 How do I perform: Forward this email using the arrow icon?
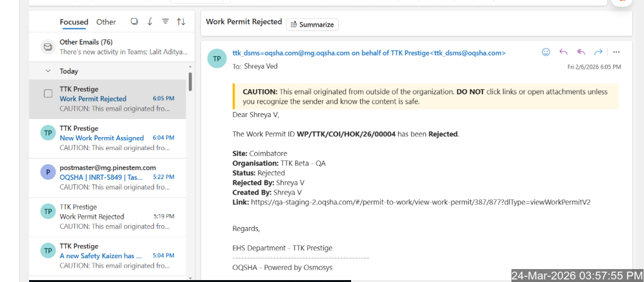click(x=598, y=52)
